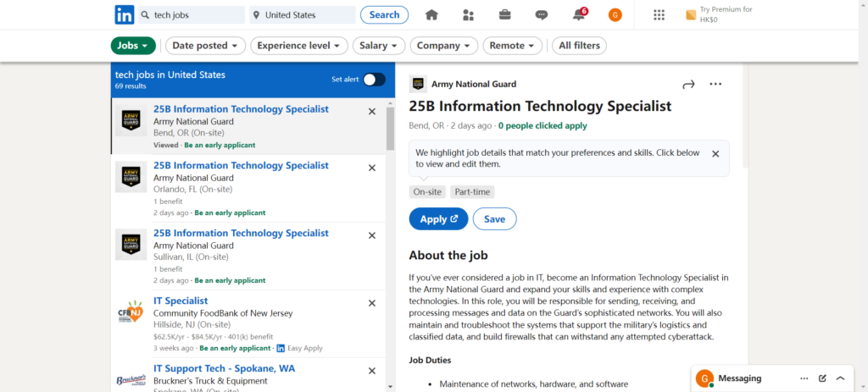
Task: Expand the Experience level filter
Action: point(299,46)
